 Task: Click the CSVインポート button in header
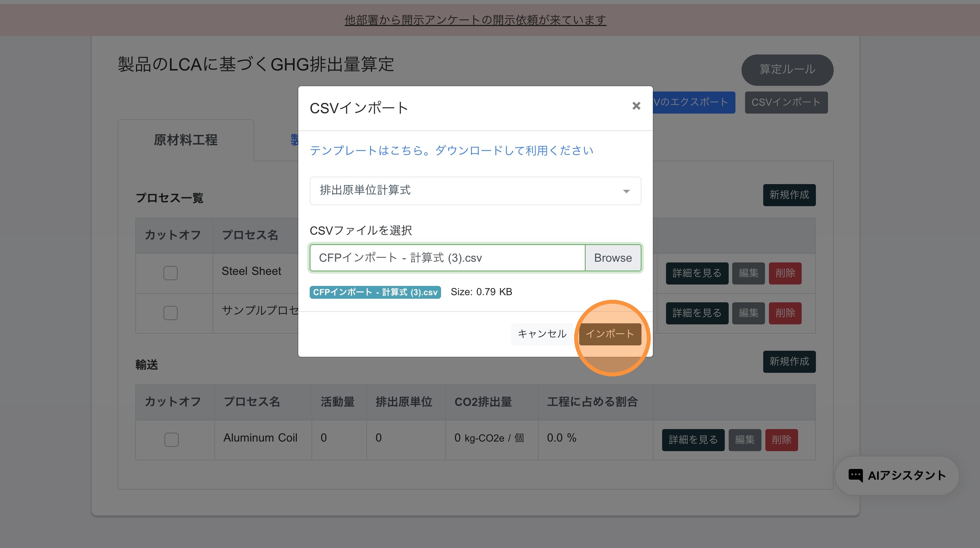pyautogui.click(x=786, y=102)
